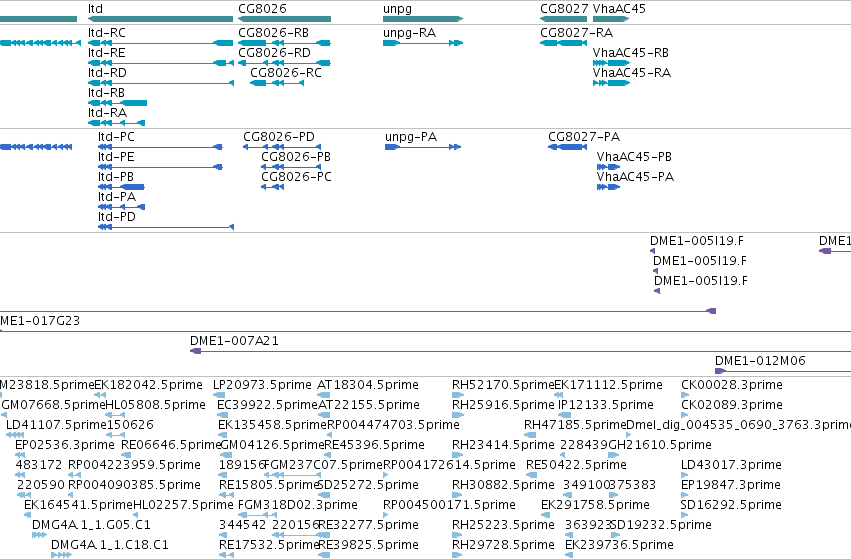The height and width of the screenshot is (560, 851).
Task: Select transcript CG8026-RC
Action: click(x=277, y=83)
